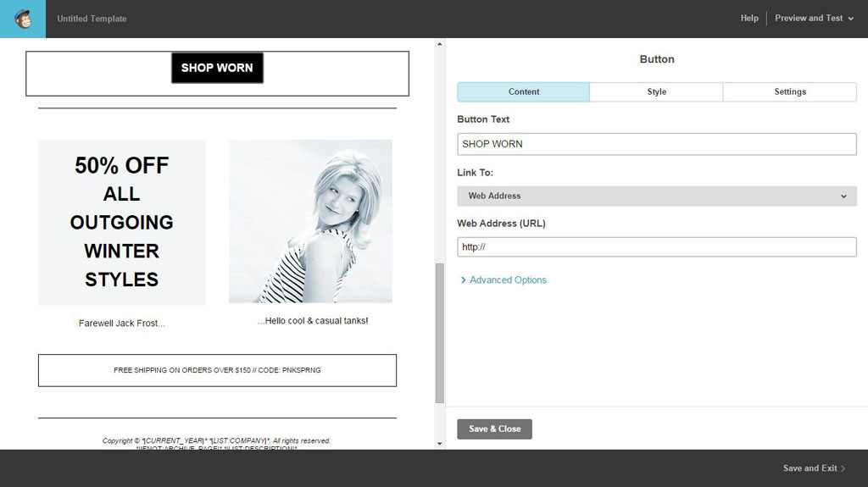Click the Copyright footer text
The image size is (868, 487).
pos(216,441)
